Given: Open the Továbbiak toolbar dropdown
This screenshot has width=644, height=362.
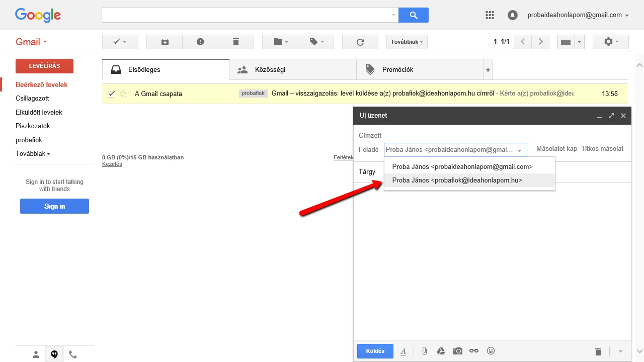Looking at the screenshot, I should click(x=407, y=42).
